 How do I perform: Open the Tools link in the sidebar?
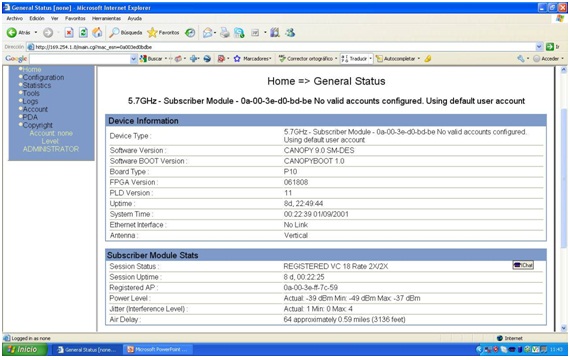(x=31, y=93)
